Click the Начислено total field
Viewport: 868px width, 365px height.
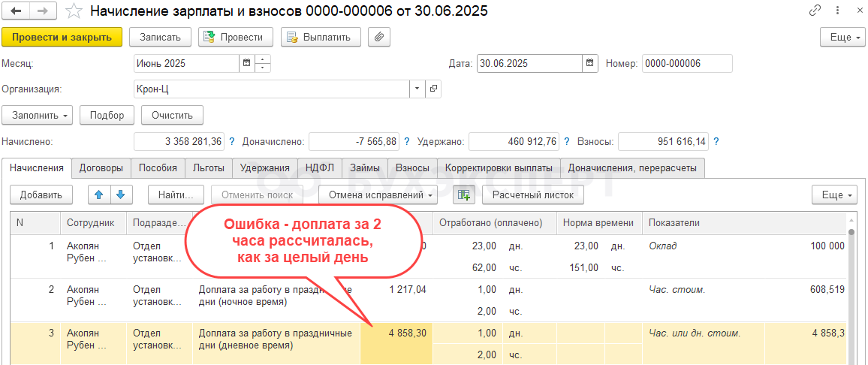pos(179,141)
